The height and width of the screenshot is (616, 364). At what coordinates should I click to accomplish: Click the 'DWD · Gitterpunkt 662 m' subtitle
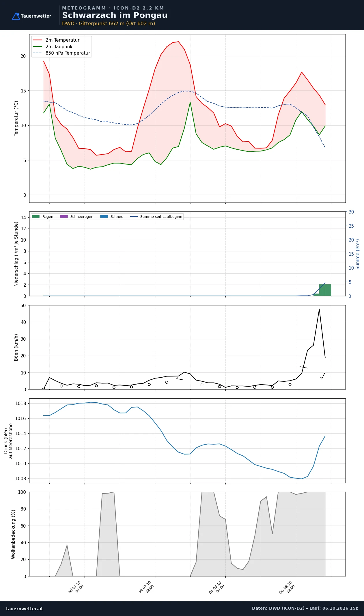coord(109,24)
